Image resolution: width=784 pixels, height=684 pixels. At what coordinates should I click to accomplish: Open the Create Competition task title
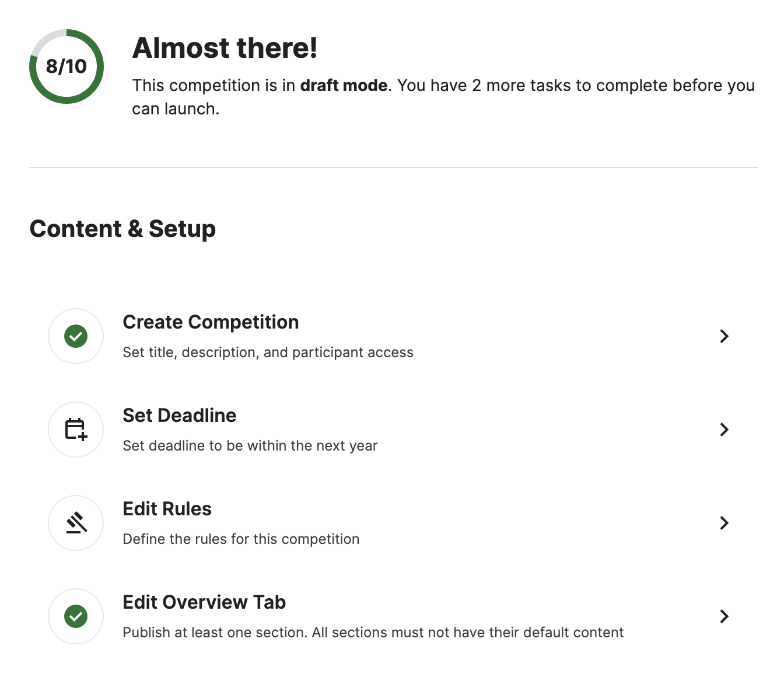211,322
